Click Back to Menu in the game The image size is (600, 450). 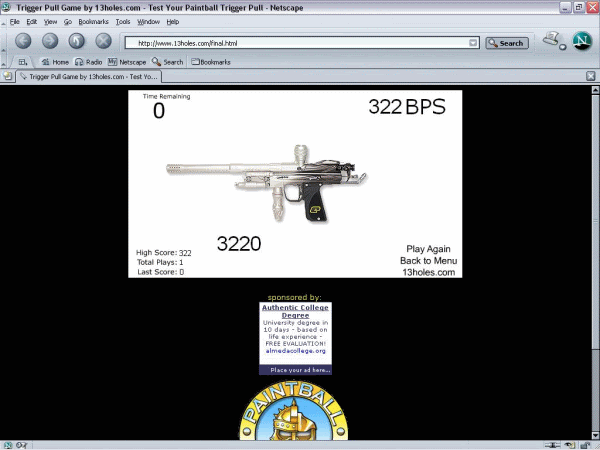pos(428,261)
